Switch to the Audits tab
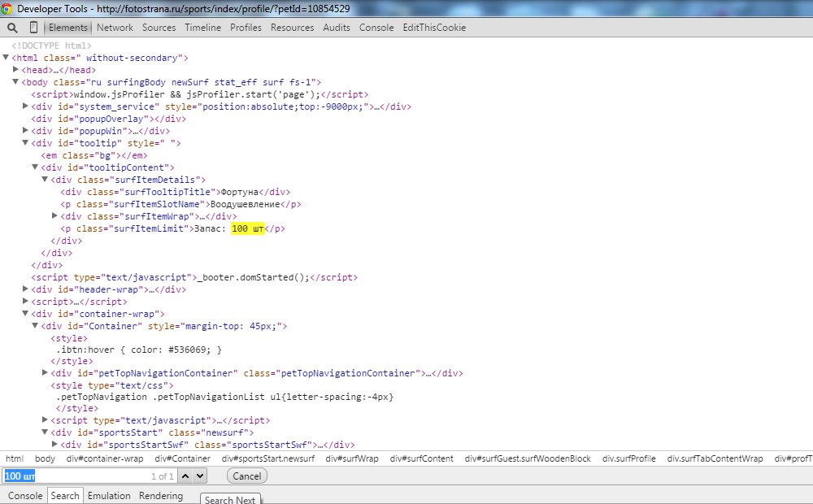 coord(337,28)
